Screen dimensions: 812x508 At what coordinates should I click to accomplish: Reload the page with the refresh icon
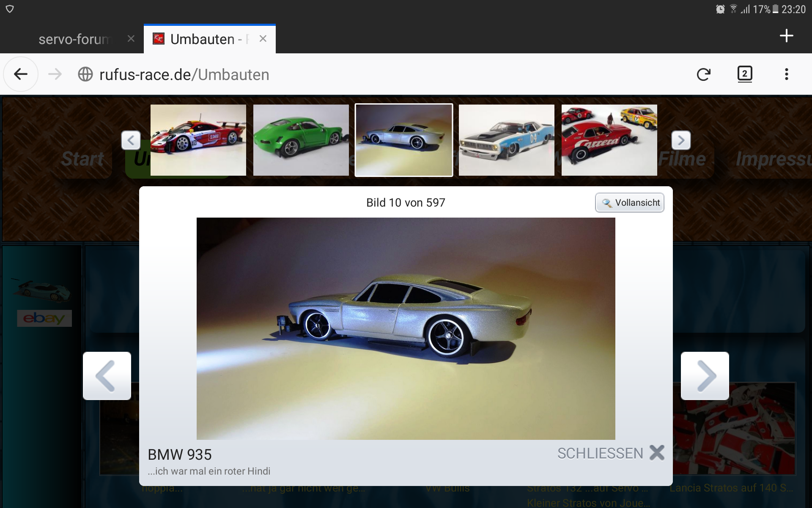tap(703, 75)
